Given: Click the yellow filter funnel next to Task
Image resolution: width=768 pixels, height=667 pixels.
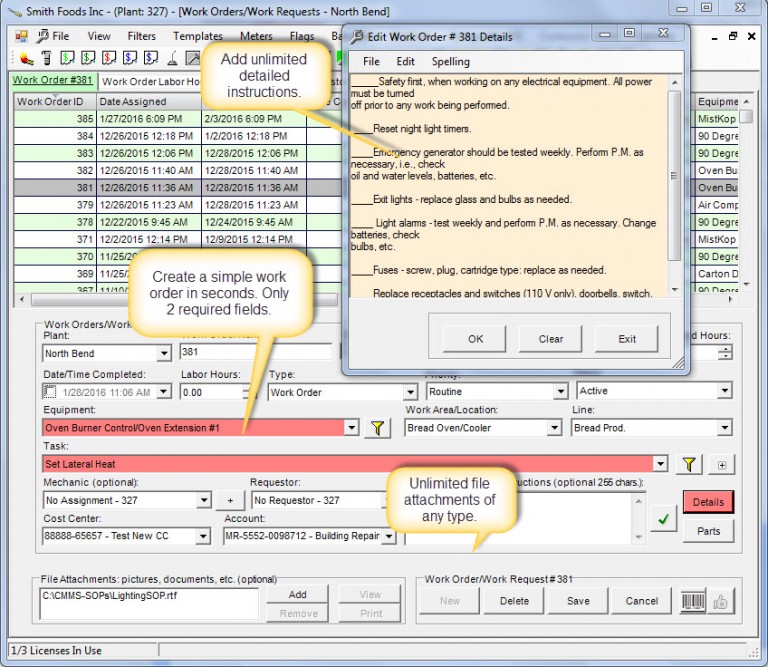Looking at the screenshot, I should click(689, 464).
